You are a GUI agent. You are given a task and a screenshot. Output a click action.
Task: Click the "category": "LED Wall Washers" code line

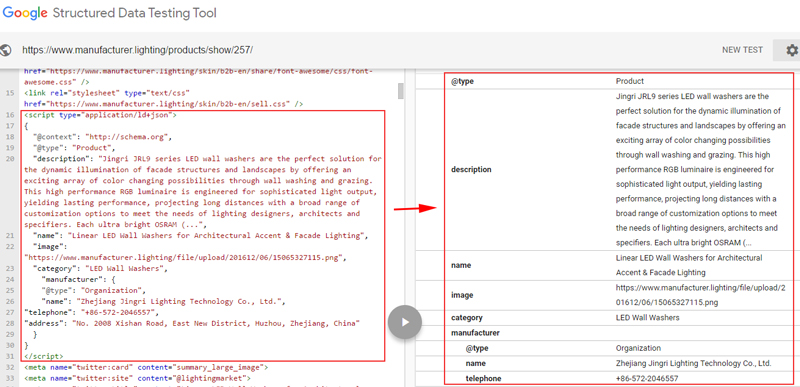[x=99, y=268]
